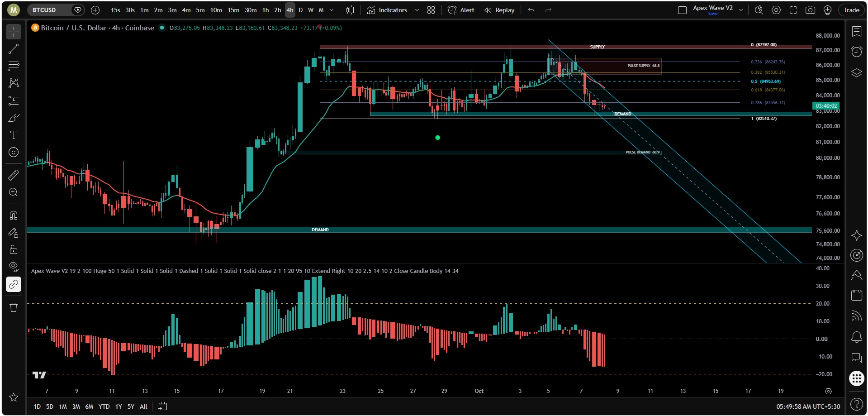The width and height of the screenshot is (868, 416).
Task: Activate the zoom in tool
Action: [x=14, y=192]
